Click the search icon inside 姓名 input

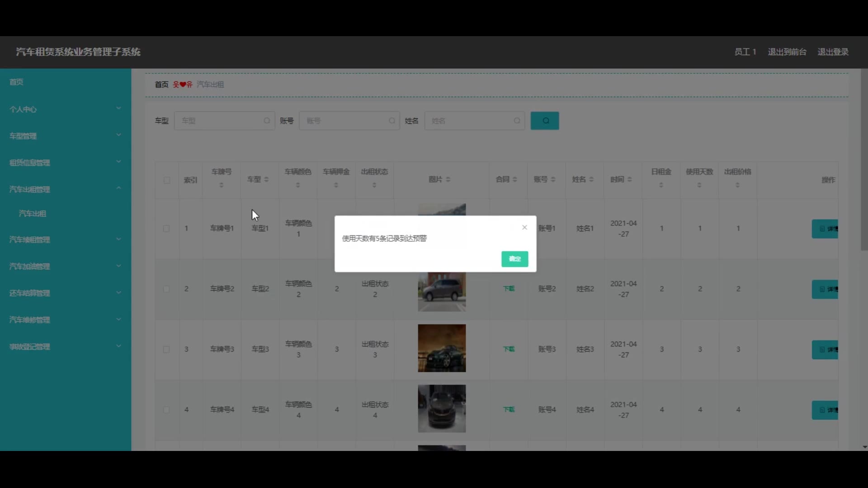517,121
